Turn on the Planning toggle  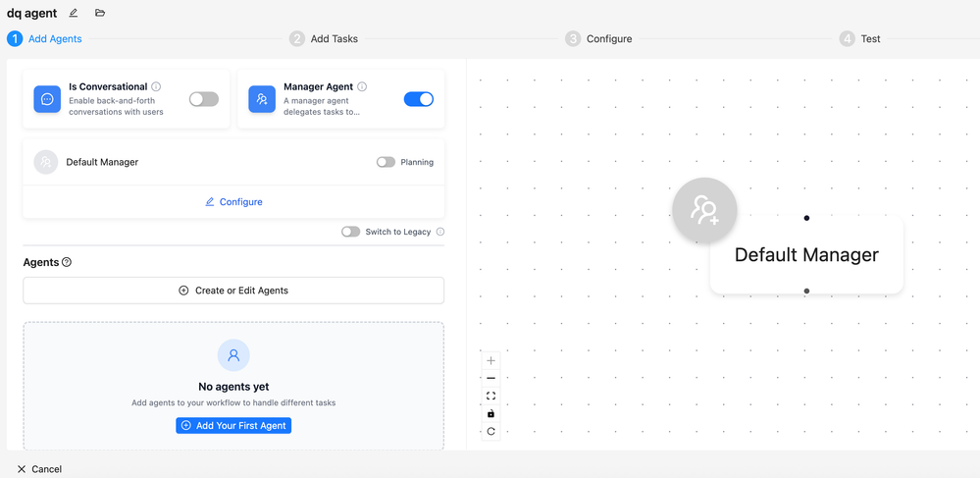pyautogui.click(x=386, y=162)
